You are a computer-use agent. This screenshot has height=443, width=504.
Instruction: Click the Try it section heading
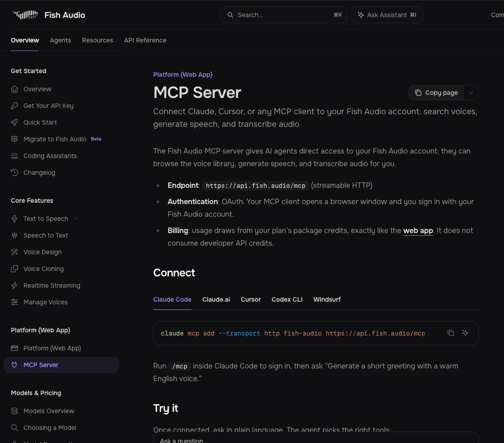coord(166,408)
